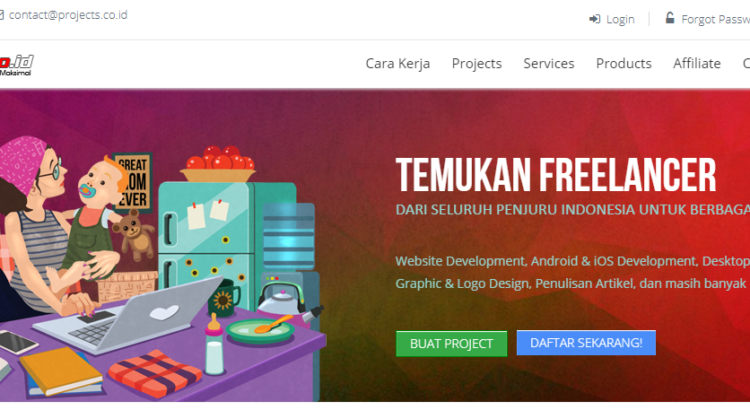This screenshot has width=750, height=410.
Task: Click the partially visible menu item after Affiliate
Action: pyautogui.click(x=746, y=64)
